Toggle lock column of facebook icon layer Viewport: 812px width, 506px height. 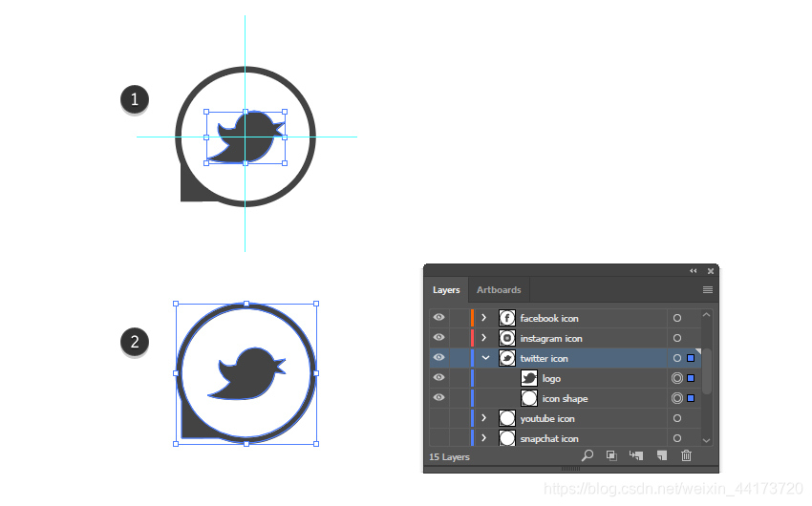pos(459,318)
